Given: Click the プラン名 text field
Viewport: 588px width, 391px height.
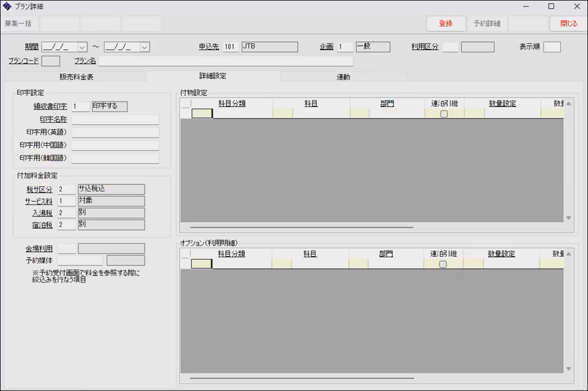Looking at the screenshot, I should (x=226, y=61).
